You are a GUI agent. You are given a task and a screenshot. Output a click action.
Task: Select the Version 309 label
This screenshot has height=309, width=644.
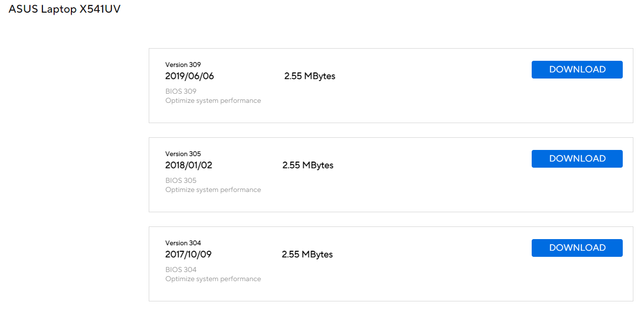pos(183,65)
